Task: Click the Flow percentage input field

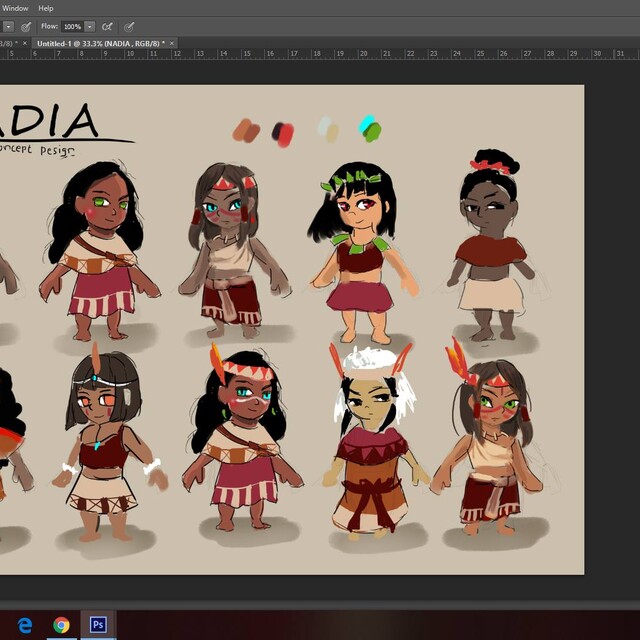Action: coord(72,26)
